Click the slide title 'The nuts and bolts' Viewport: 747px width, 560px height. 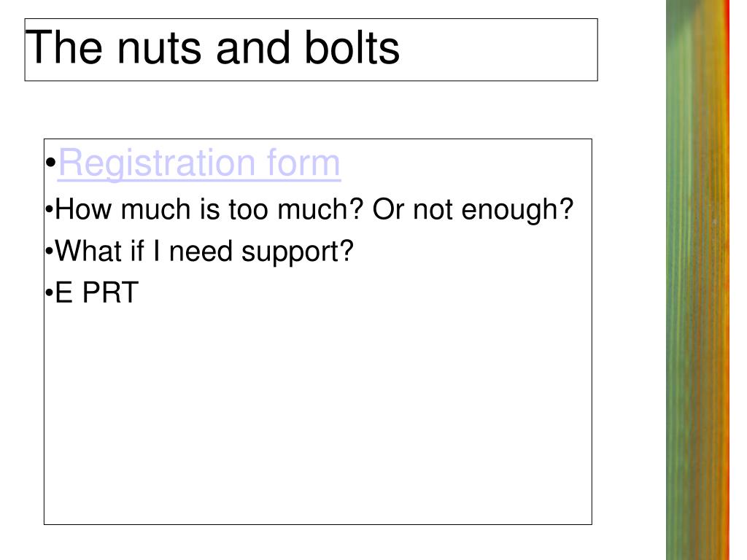click(x=213, y=49)
